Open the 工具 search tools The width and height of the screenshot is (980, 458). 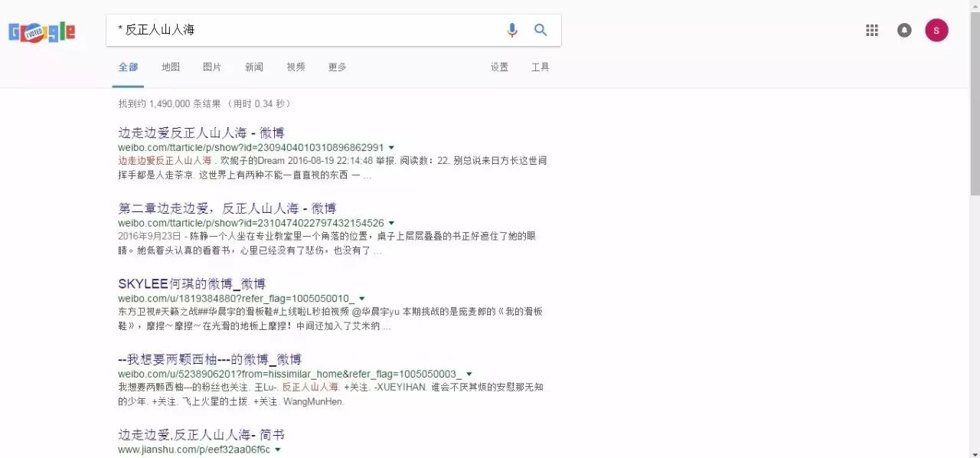click(x=541, y=67)
